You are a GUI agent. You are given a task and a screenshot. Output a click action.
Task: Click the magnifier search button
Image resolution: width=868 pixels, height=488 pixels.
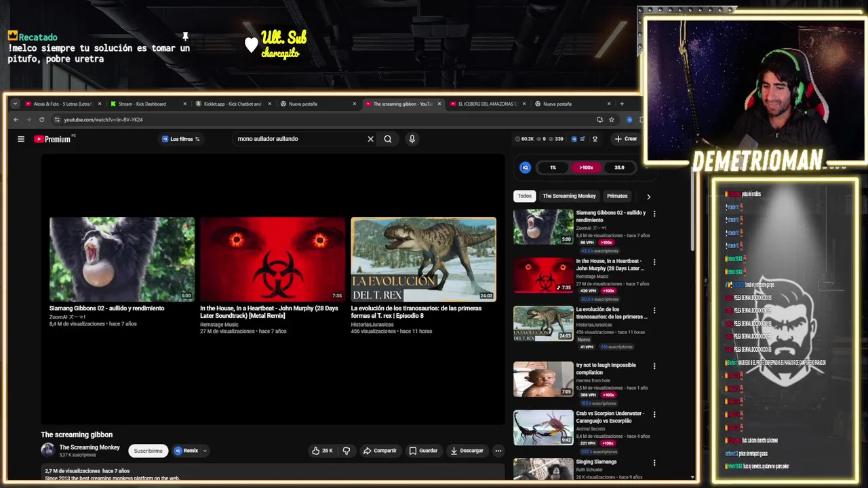(x=388, y=139)
